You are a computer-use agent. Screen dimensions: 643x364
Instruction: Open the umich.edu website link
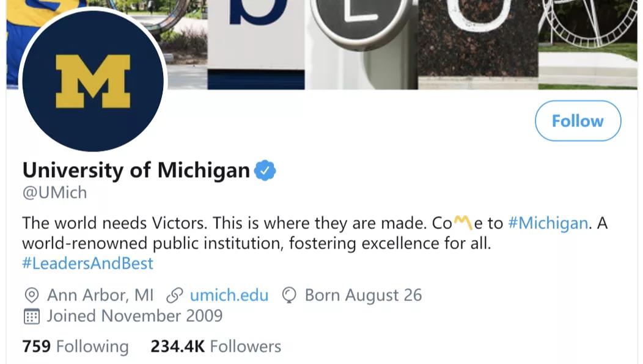pyautogui.click(x=229, y=296)
